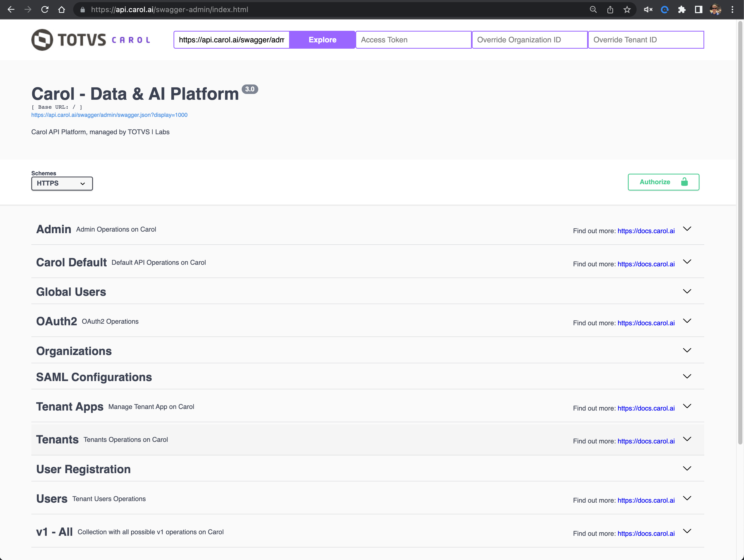This screenshot has width=744, height=560.
Task: Click the Organizations section title
Action: [74, 351]
